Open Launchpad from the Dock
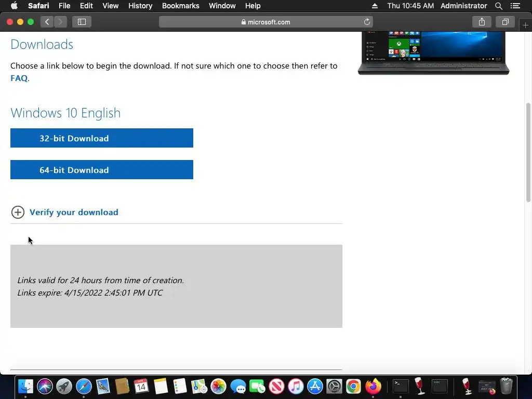The width and height of the screenshot is (532, 399). (x=64, y=386)
